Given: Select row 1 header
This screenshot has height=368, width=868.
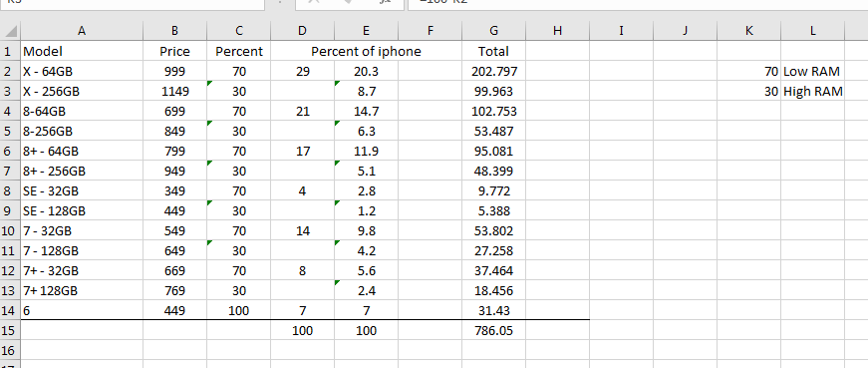Looking at the screenshot, I should pos(10,52).
